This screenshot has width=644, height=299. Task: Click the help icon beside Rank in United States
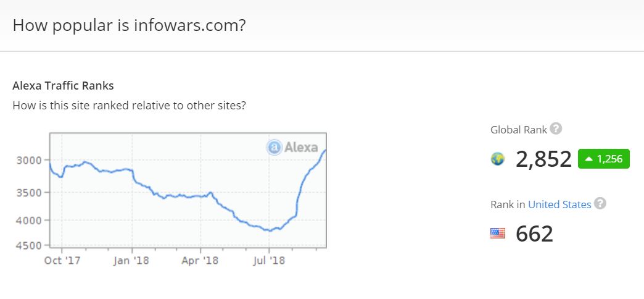point(600,203)
